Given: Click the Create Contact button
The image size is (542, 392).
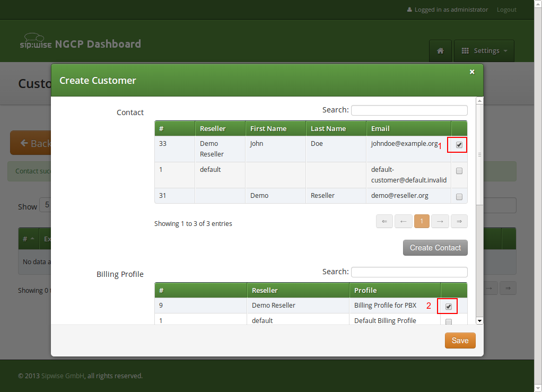Looking at the screenshot, I should click(x=435, y=247).
